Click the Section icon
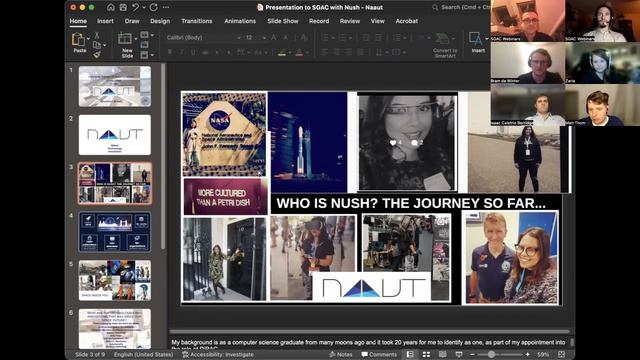The image size is (640, 360). point(144,55)
